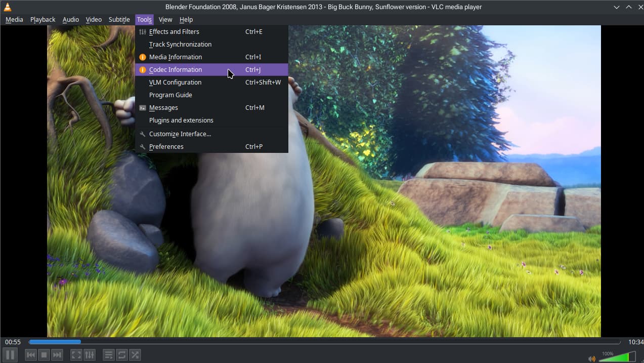The image size is (644, 363).
Task: Select Codec Information entry
Action: tap(211, 70)
